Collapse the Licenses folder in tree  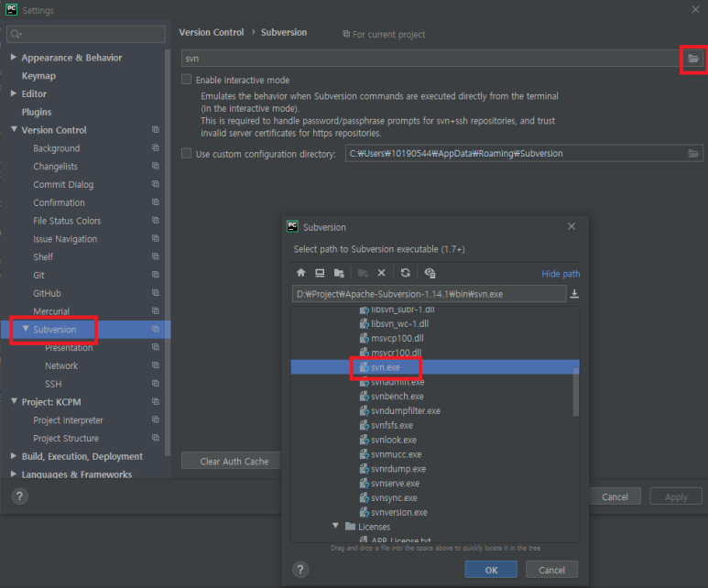click(335, 526)
